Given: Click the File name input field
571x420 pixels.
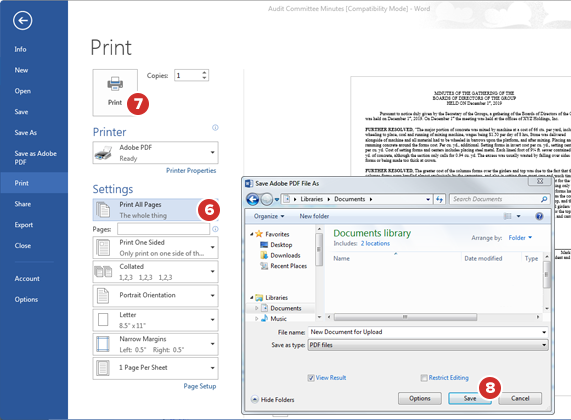Looking at the screenshot, I should click(428, 332).
